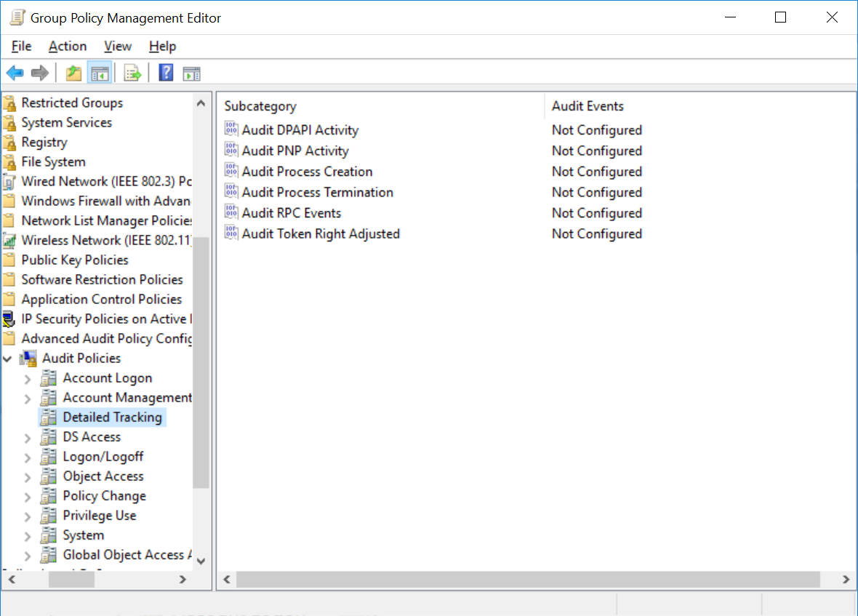
Task: Select Audit Token Right Adjusted subcategory
Action: (321, 233)
